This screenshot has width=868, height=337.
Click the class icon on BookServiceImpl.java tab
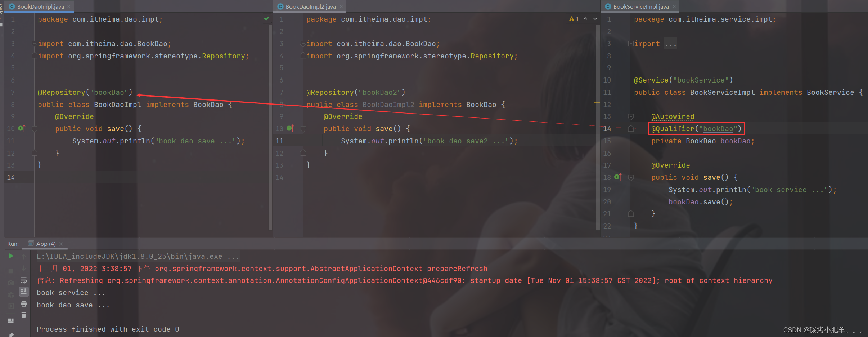[608, 6]
